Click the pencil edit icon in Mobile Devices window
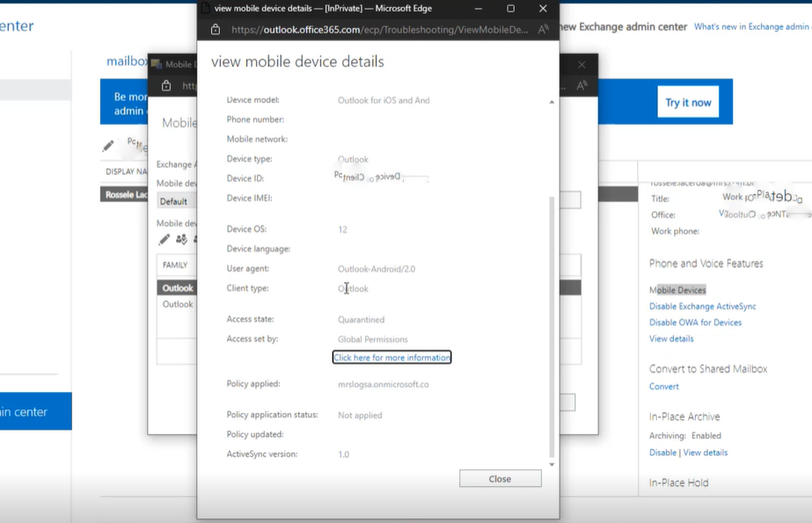The height and width of the screenshot is (523, 812). click(x=165, y=239)
